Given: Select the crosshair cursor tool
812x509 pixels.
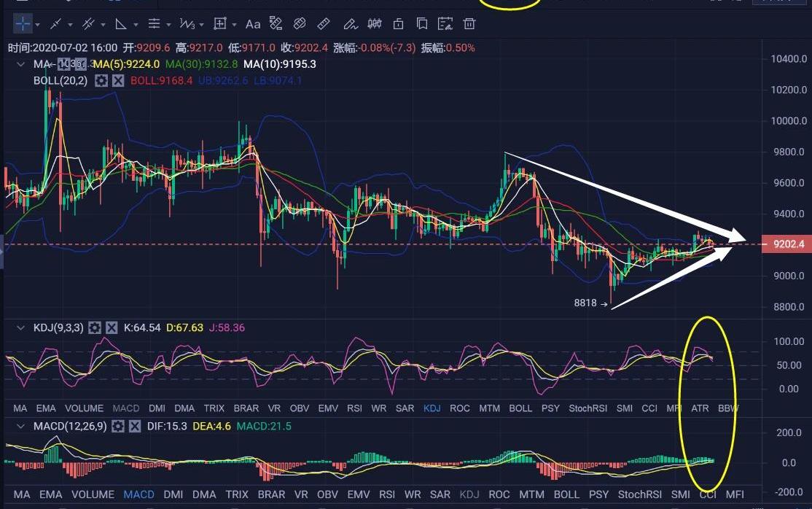Looking at the screenshot, I should pyautogui.click(x=23, y=24).
